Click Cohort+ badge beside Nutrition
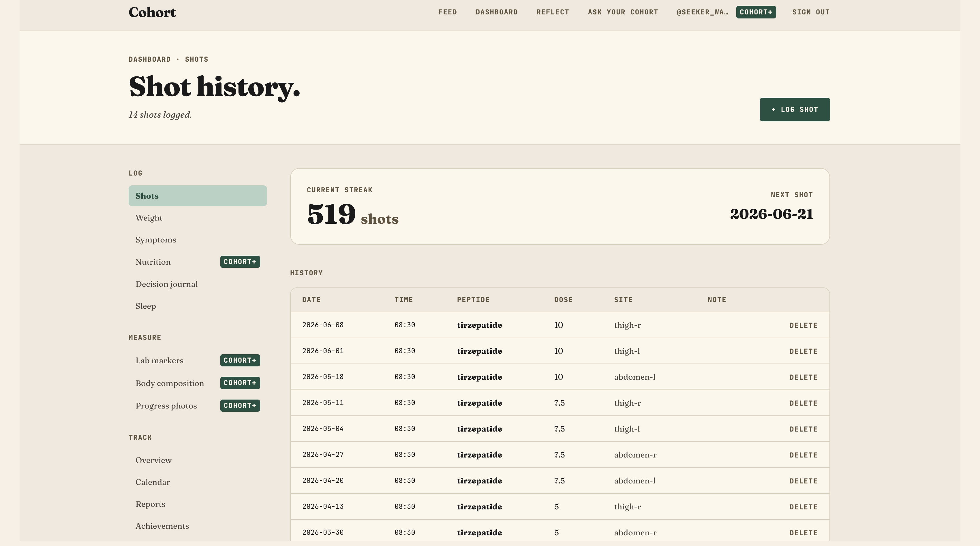Image resolution: width=980 pixels, height=546 pixels. tap(240, 261)
